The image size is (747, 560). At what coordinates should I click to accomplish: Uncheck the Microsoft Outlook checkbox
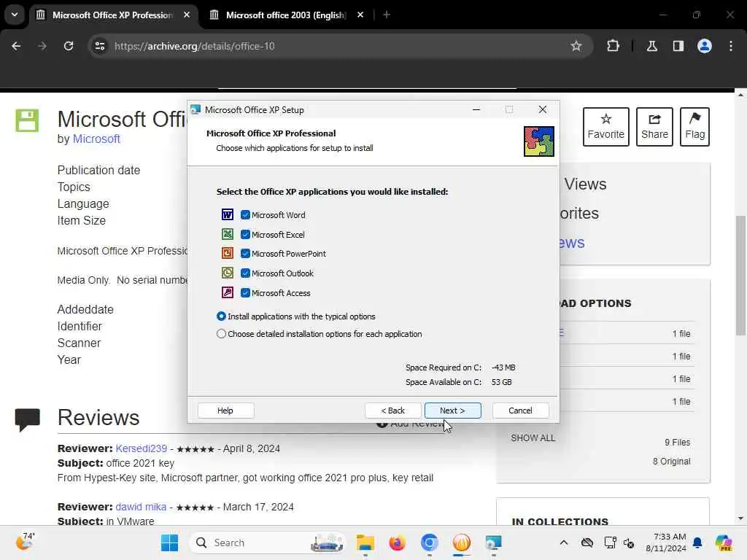click(x=245, y=273)
